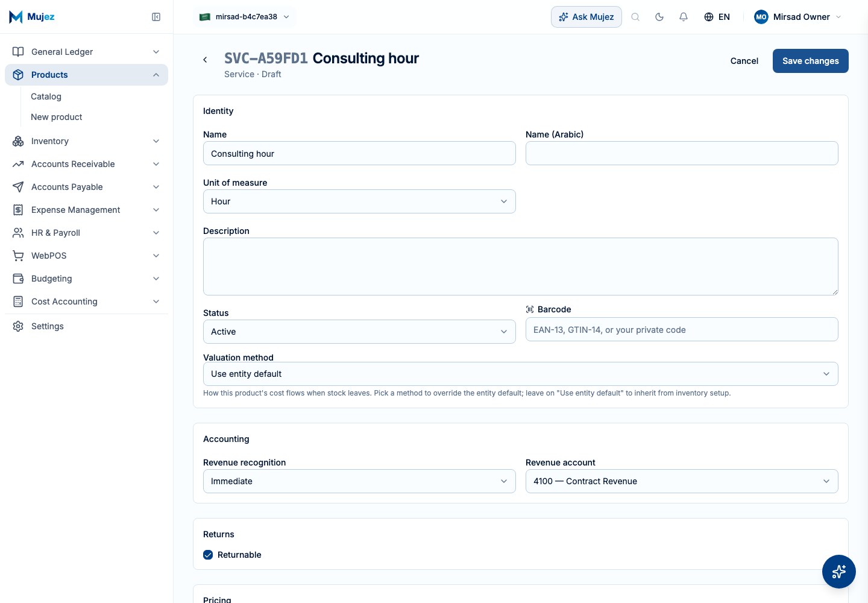Expand the Expense Management chevron
Viewport: 868px width, 603px height.
click(x=156, y=210)
